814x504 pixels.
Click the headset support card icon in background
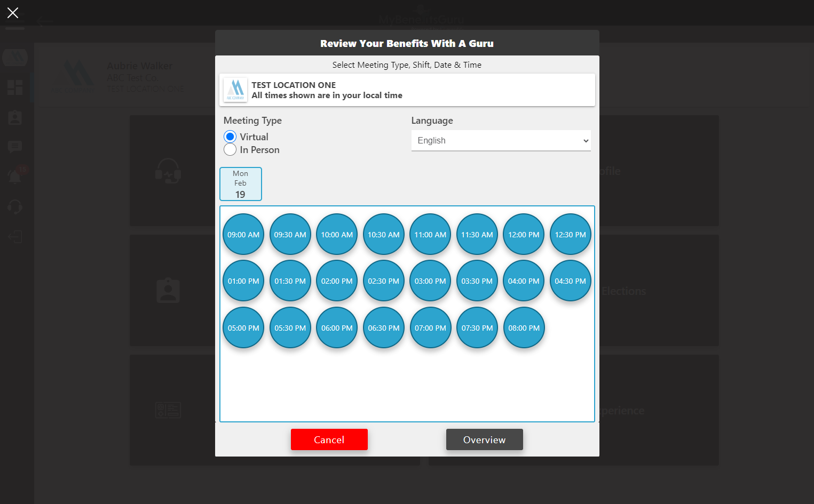point(168,171)
